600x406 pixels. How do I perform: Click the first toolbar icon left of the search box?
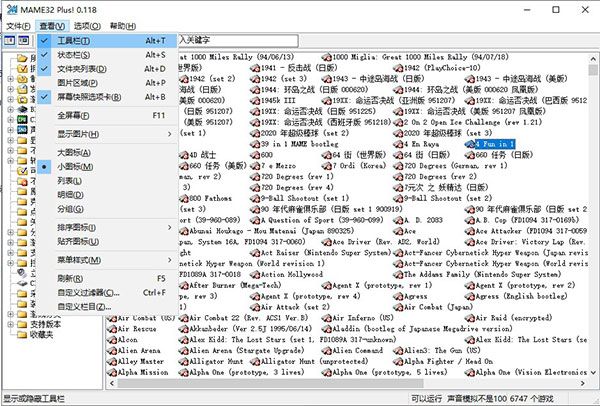(x=10, y=40)
